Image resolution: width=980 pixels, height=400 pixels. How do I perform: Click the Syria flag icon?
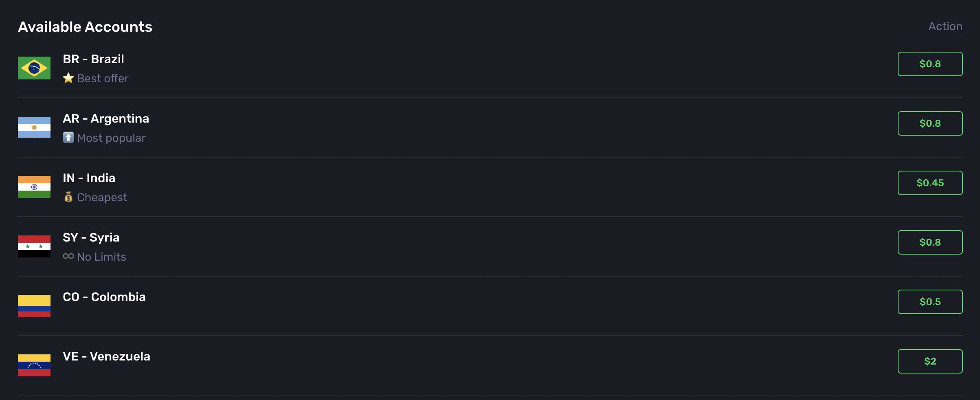(x=34, y=246)
